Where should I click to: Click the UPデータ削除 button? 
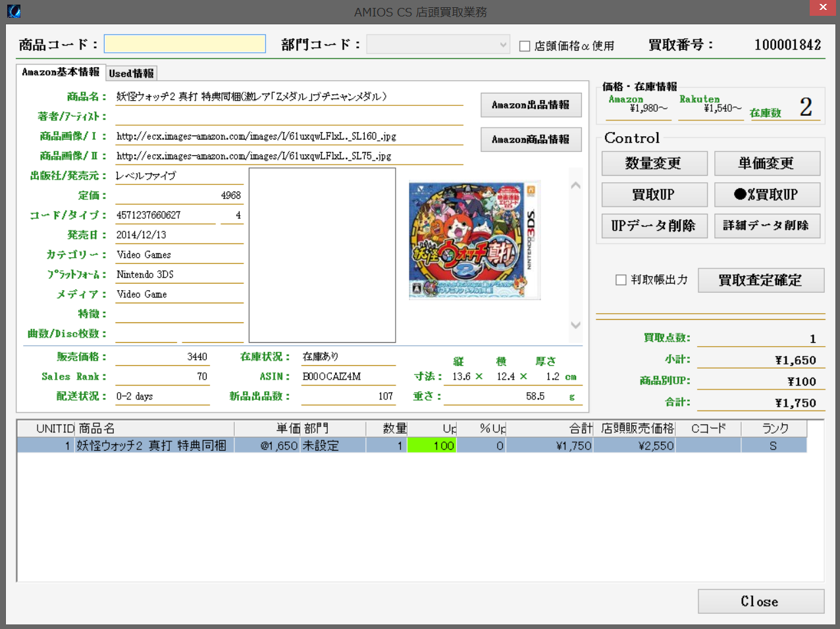(654, 226)
